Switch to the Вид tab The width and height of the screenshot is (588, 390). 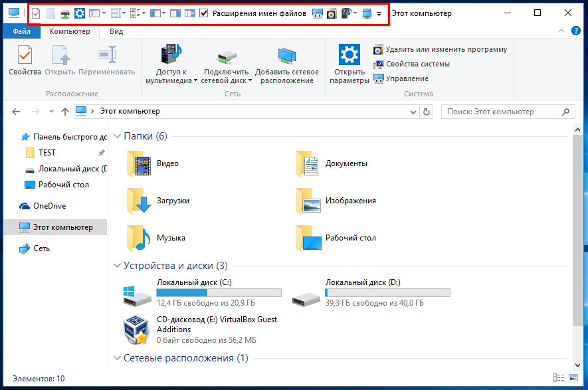tap(116, 31)
